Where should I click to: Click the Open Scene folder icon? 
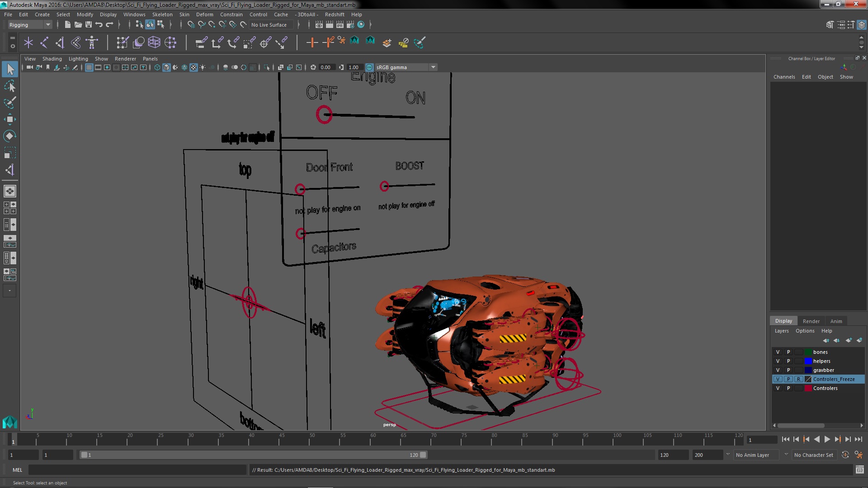point(78,25)
